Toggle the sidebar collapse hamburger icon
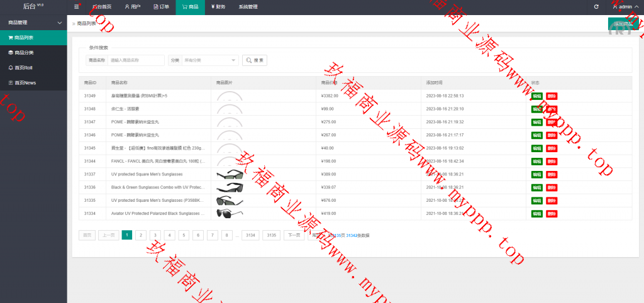This screenshot has height=303, width=644. [76, 7]
